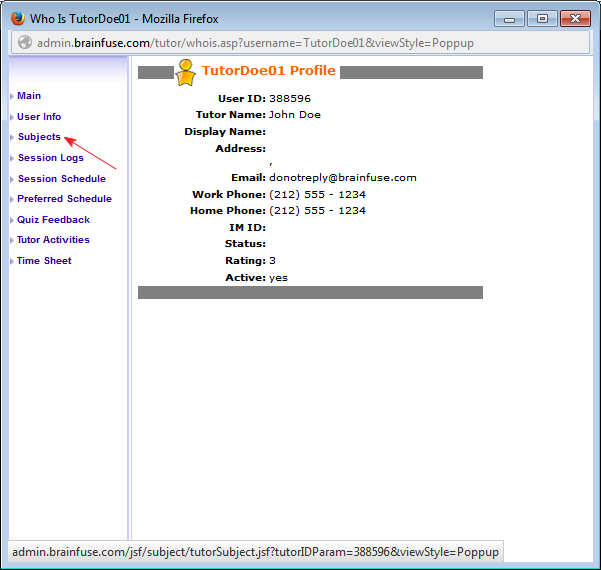
Task: View the tutor's Session Logs
Action: coord(51,158)
